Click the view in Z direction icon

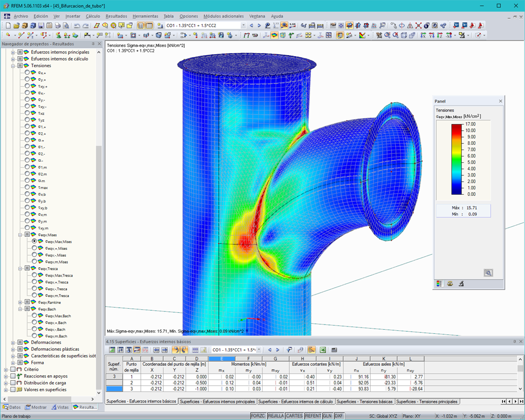[440, 35]
